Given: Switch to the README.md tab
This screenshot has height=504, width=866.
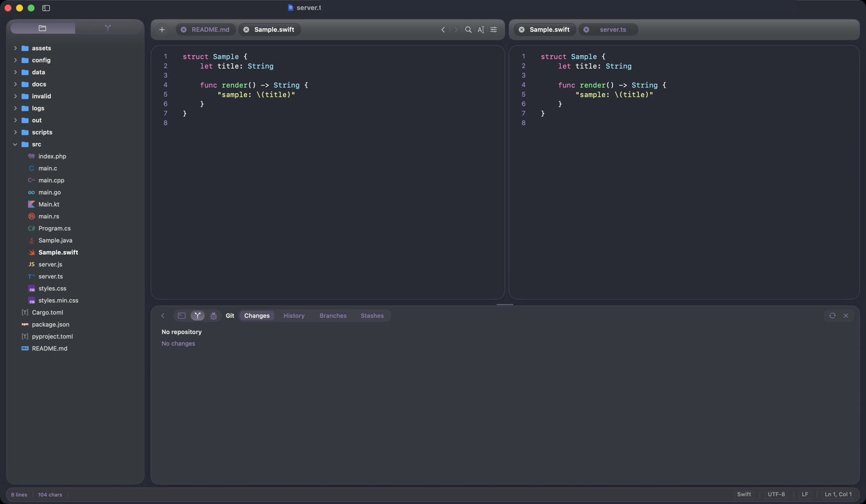Looking at the screenshot, I should [x=206, y=30].
